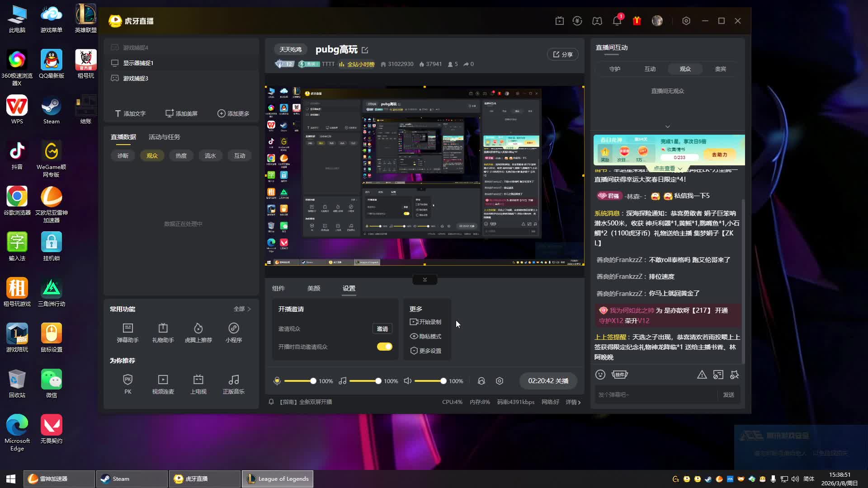The height and width of the screenshot is (488, 868).
Task: Open the 弹幕助手 danmaku assistant icon
Action: [127, 328]
